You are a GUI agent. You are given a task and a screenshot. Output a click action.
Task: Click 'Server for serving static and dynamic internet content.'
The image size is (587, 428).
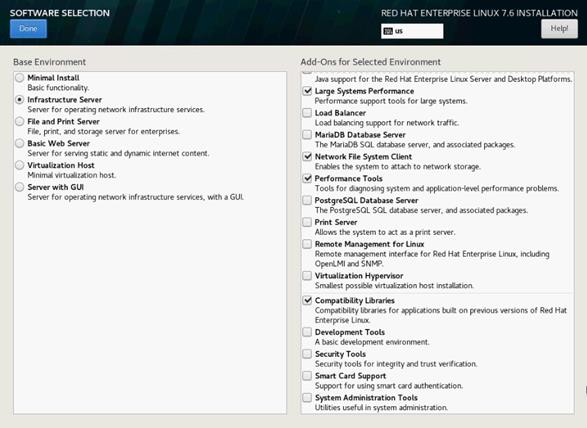(x=118, y=154)
